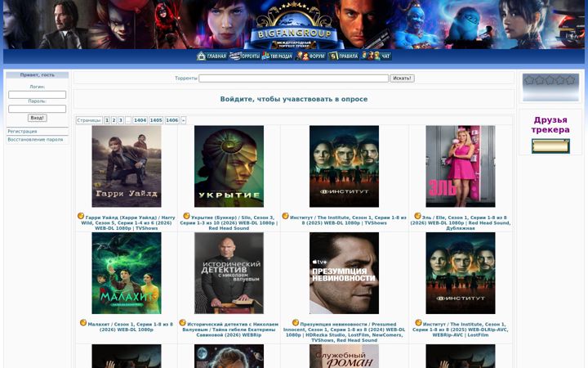Open the Восстановление пароля link
This screenshot has width=588, height=368.
click(35, 140)
